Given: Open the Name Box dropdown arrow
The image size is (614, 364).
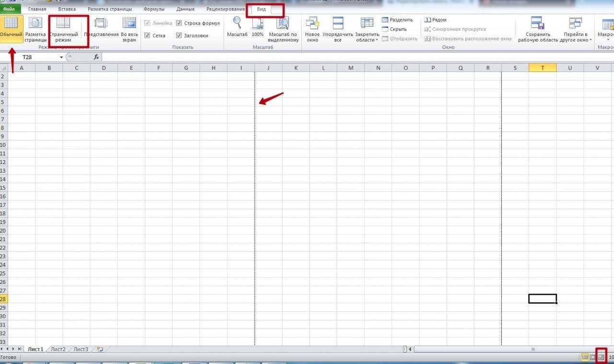Looking at the screenshot, I should (61, 57).
